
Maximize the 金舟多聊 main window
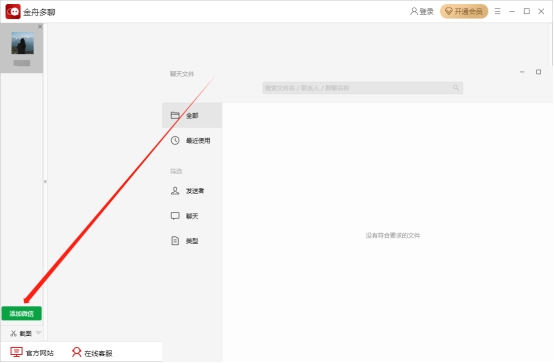[527, 11]
